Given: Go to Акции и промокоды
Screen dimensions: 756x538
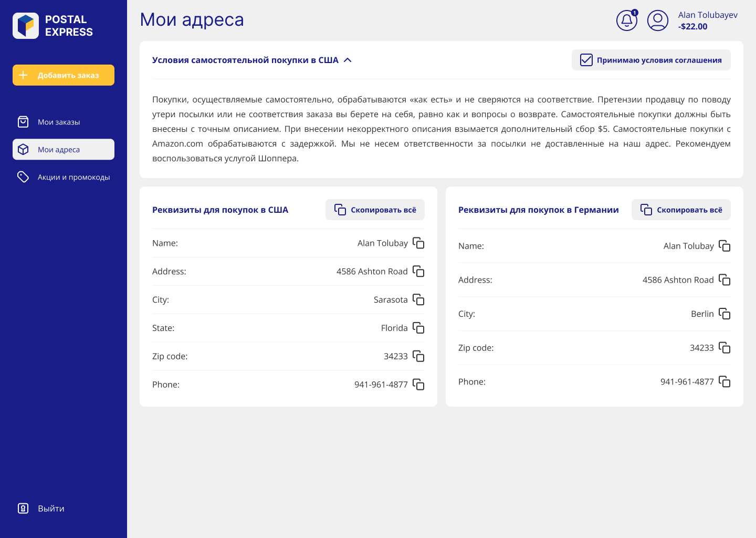Looking at the screenshot, I should [73, 177].
